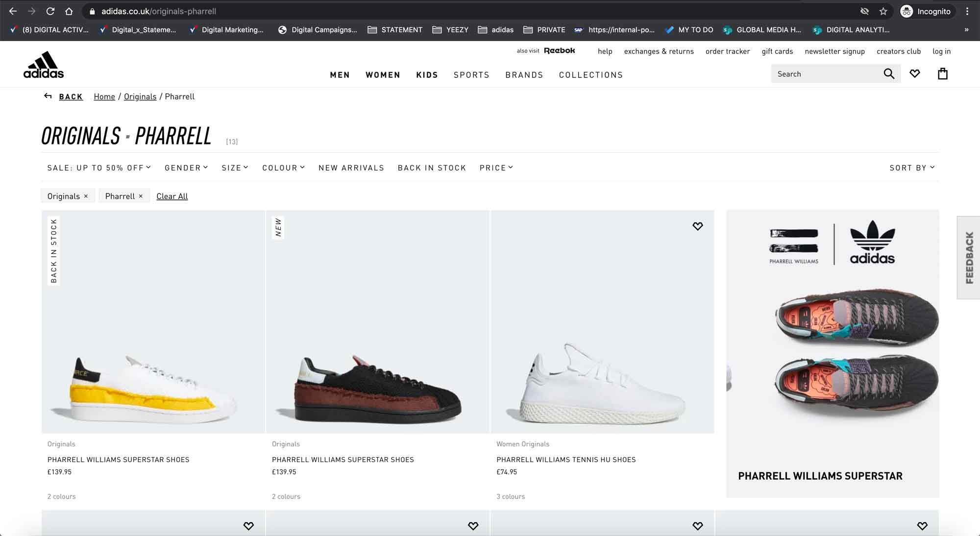Image resolution: width=980 pixels, height=536 pixels.
Task: Open the Digital Campaigns bookmark
Action: (x=318, y=30)
